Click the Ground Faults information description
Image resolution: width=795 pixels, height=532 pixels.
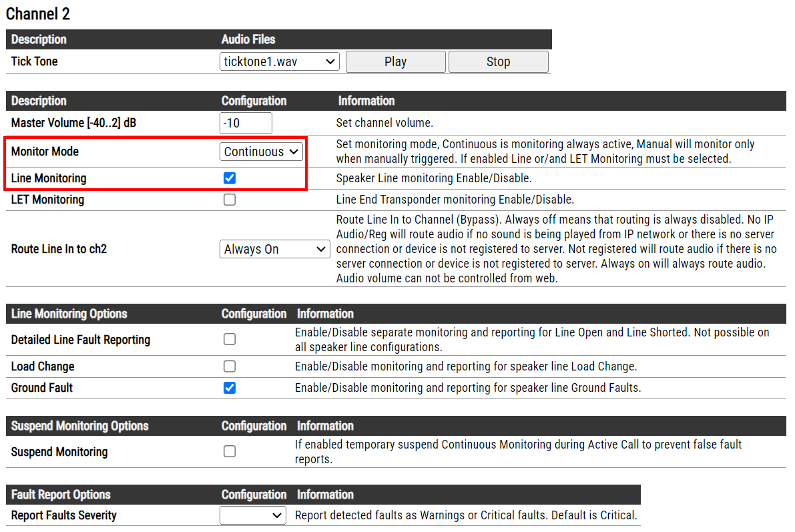pos(468,388)
